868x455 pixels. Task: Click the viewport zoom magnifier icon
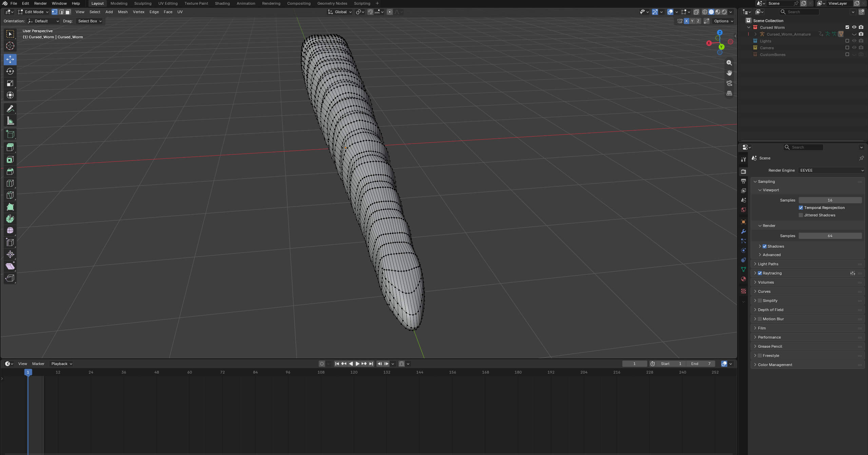pyautogui.click(x=729, y=63)
